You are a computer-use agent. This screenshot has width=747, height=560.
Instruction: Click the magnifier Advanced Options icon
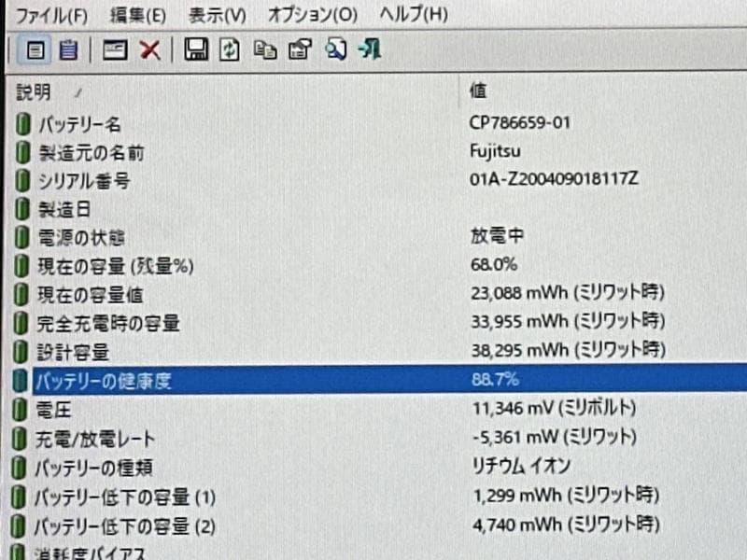[336, 50]
